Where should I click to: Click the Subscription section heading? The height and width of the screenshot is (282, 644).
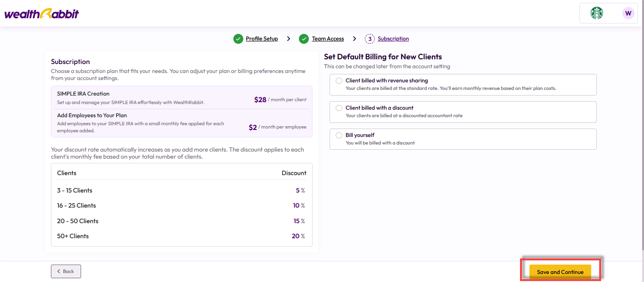70,62
